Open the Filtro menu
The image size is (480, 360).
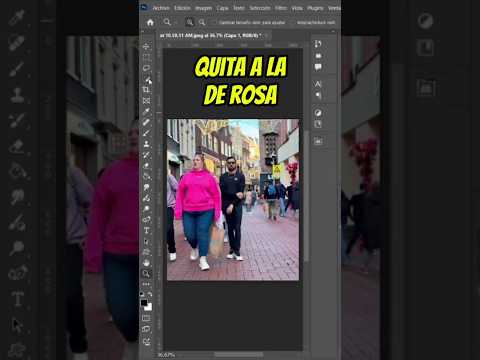[x=281, y=8]
